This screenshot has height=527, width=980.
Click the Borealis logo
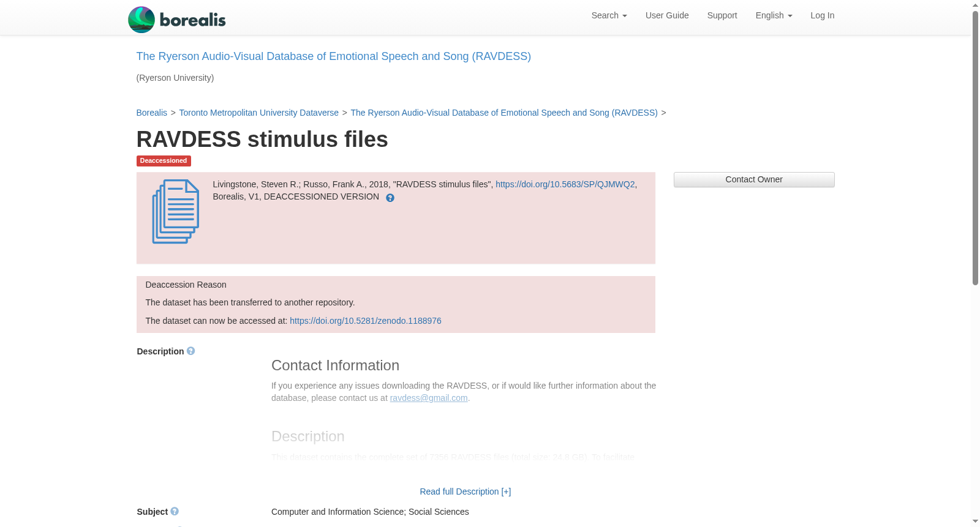(x=176, y=20)
